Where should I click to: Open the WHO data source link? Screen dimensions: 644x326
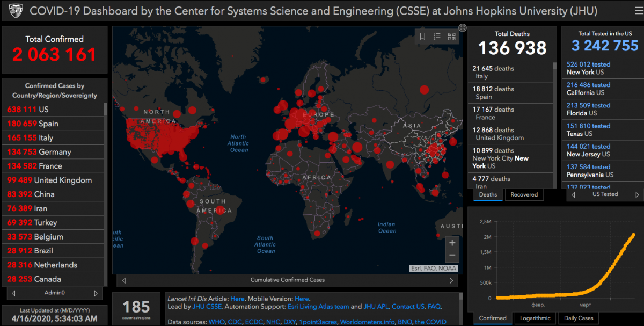coord(217,322)
